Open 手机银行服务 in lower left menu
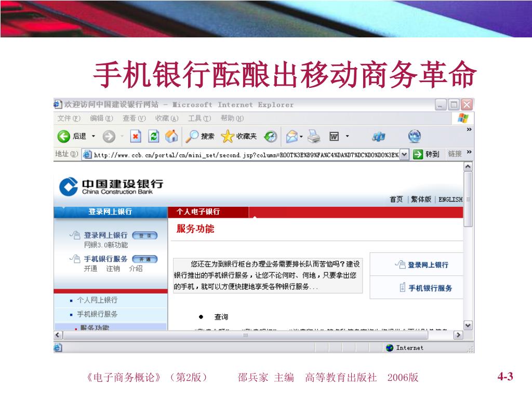 pos(97,314)
